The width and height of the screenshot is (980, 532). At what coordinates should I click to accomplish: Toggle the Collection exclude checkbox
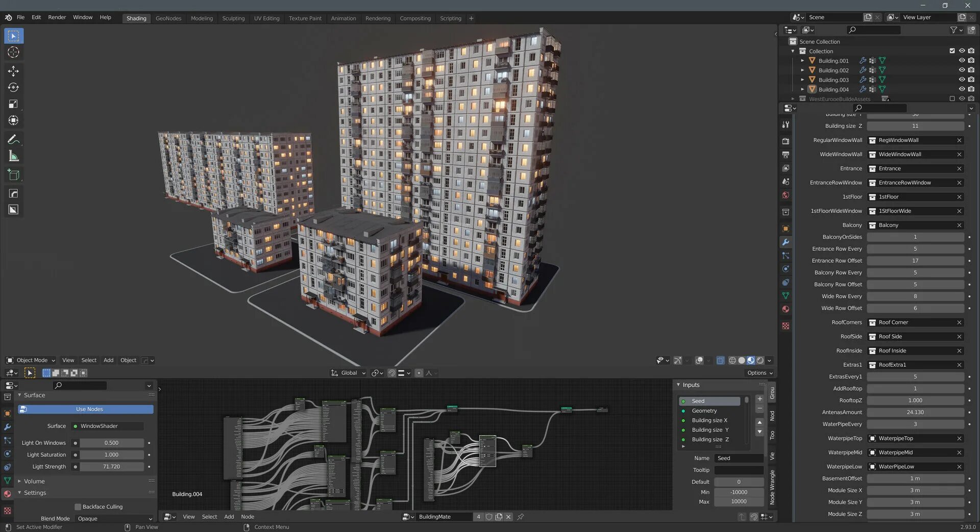click(x=952, y=51)
